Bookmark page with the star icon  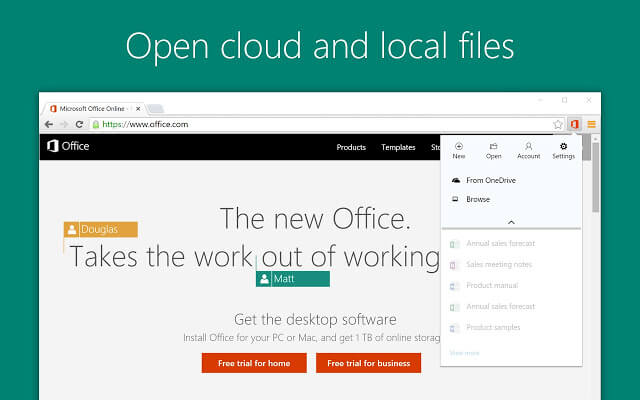coord(558,124)
